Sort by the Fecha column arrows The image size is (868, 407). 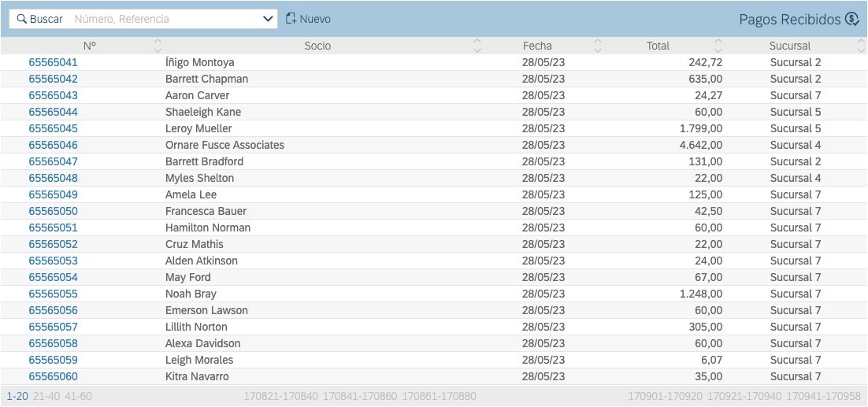pos(597,46)
